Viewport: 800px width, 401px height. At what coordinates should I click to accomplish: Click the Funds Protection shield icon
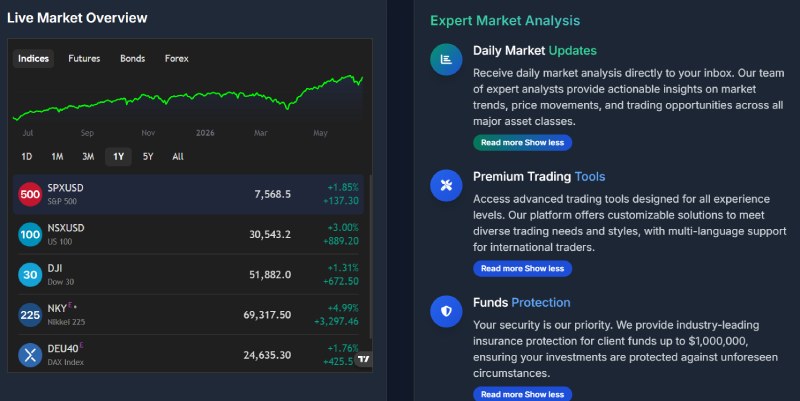(446, 311)
